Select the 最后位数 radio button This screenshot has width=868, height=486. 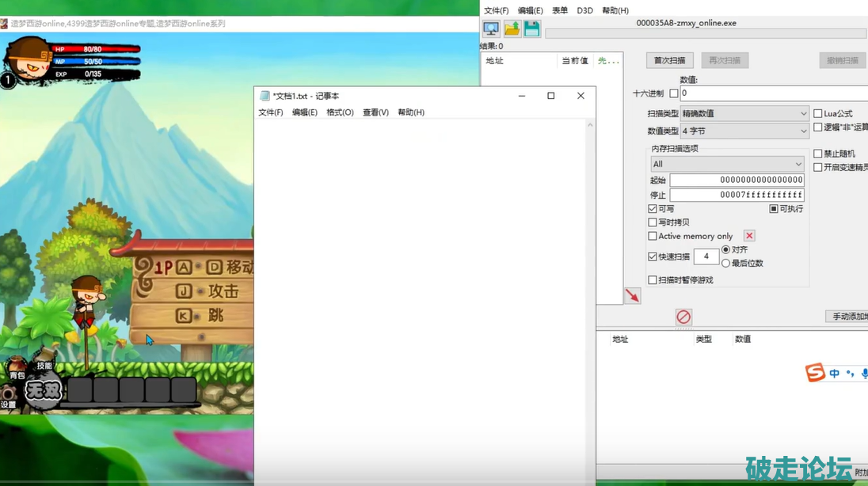coord(725,263)
